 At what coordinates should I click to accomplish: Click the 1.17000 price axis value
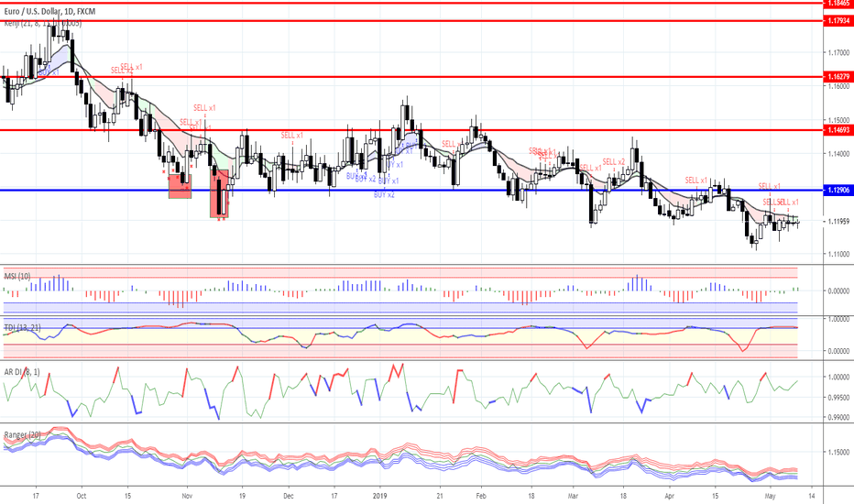pos(838,53)
